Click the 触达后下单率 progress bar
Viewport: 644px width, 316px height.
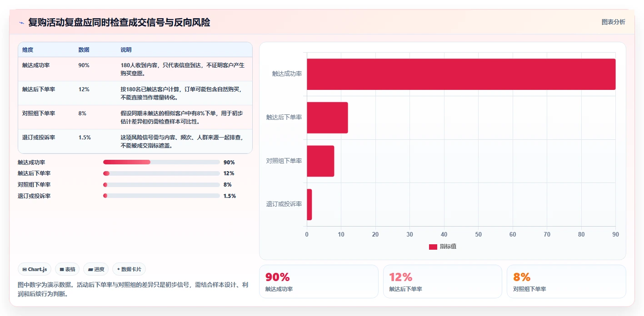point(161,173)
